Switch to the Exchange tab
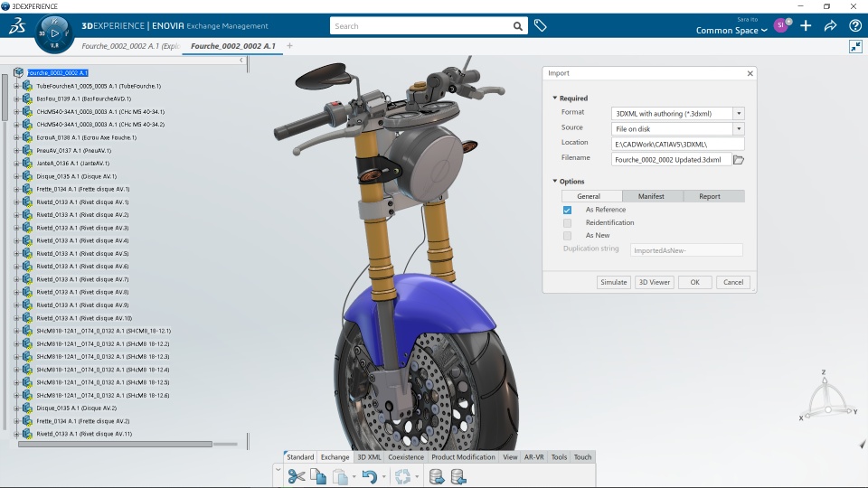This screenshot has height=488, width=868. click(335, 457)
